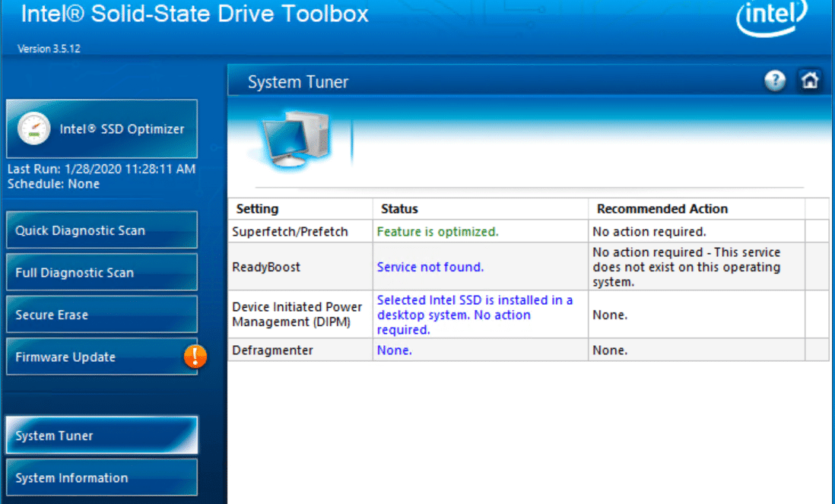The image size is (835, 504).
Task: Click the Status column header
Action: [x=481, y=208]
